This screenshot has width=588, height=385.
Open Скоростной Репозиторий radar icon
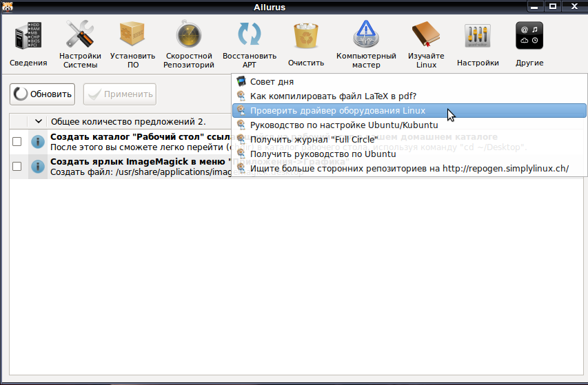pos(189,34)
